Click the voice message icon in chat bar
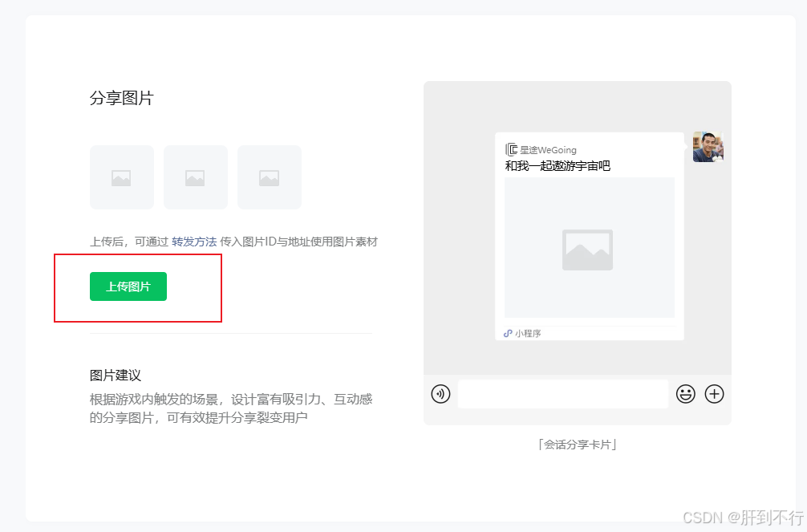The image size is (807, 532). [440, 394]
